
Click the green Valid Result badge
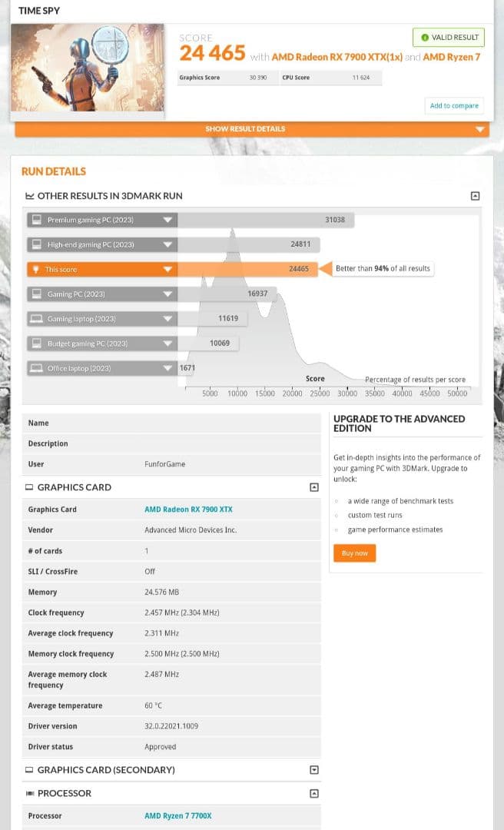[x=448, y=38]
